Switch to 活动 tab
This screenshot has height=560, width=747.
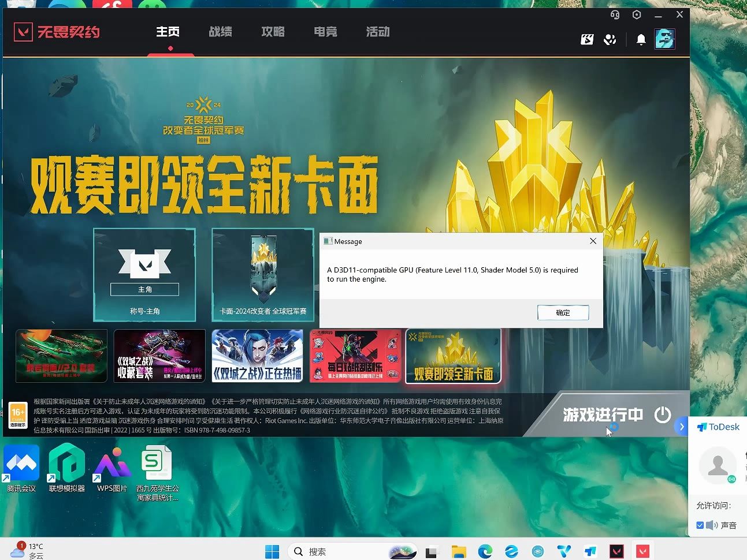[378, 32]
